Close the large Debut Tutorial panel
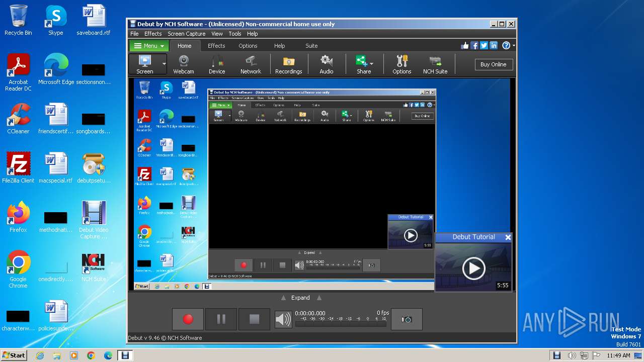This screenshot has width=644, height=362. [x=508, y=237]
